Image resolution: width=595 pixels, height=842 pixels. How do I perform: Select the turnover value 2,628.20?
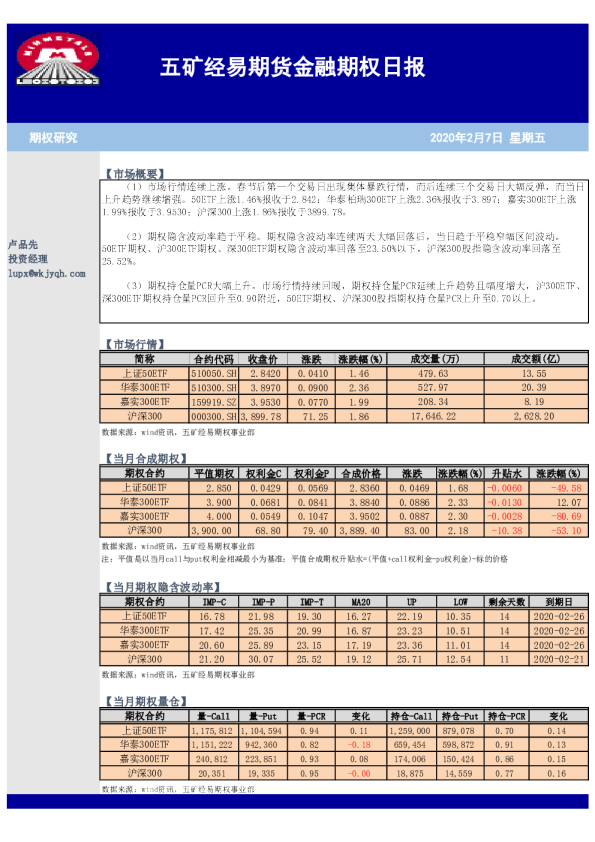point(534,416)
